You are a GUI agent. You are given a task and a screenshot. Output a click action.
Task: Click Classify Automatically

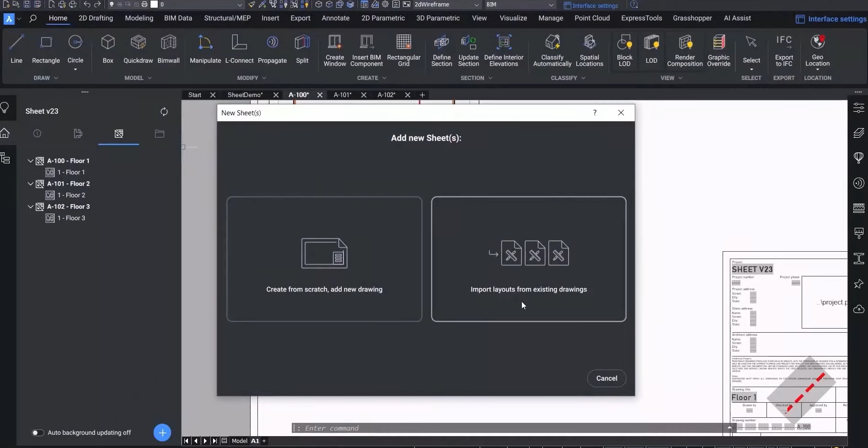552,50
